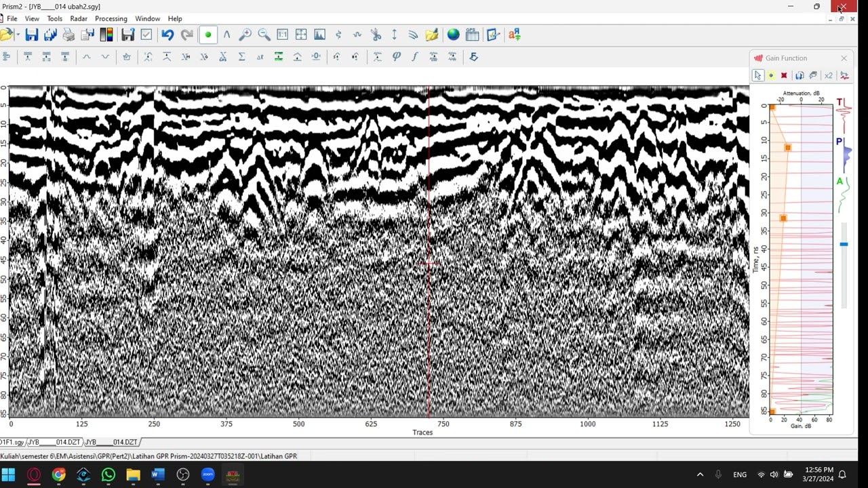Close the Gain Function panel
The image size is (868, 488).
coord(844,58)
